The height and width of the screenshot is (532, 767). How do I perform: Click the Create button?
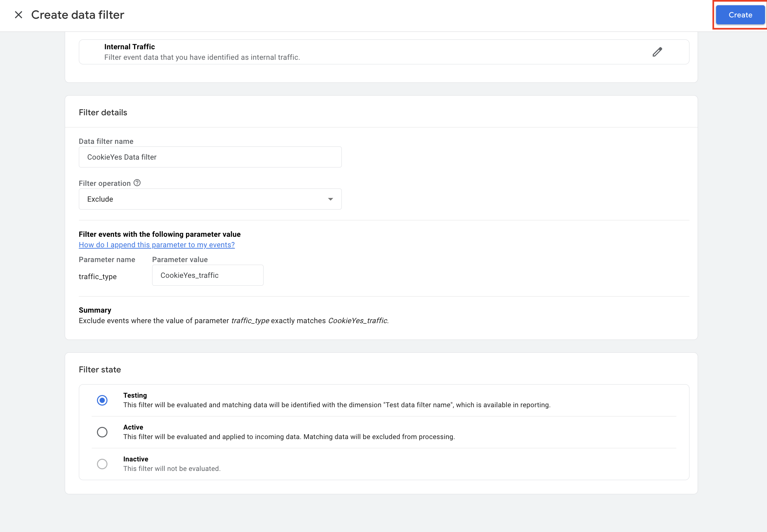[740, 15]
